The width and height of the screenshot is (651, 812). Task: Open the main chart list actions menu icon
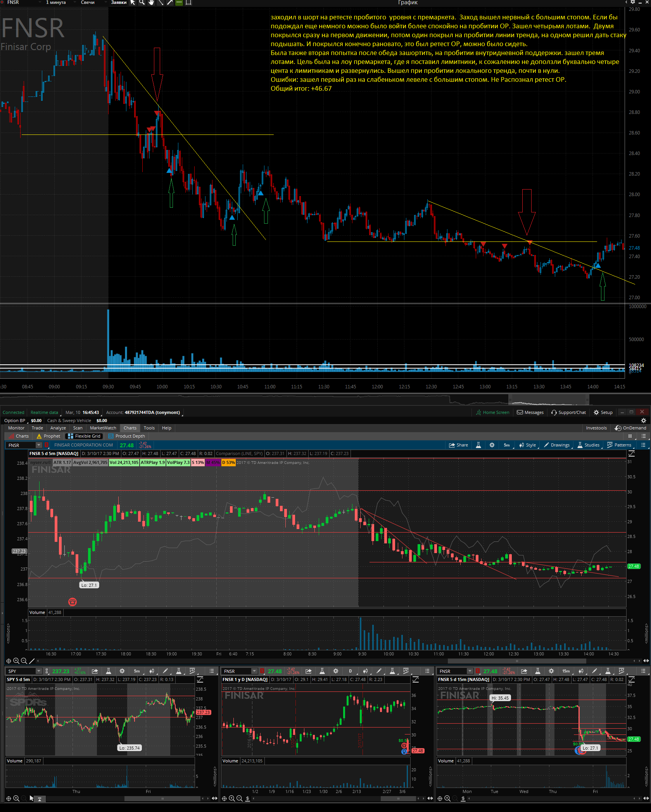[x=643, y=445]
